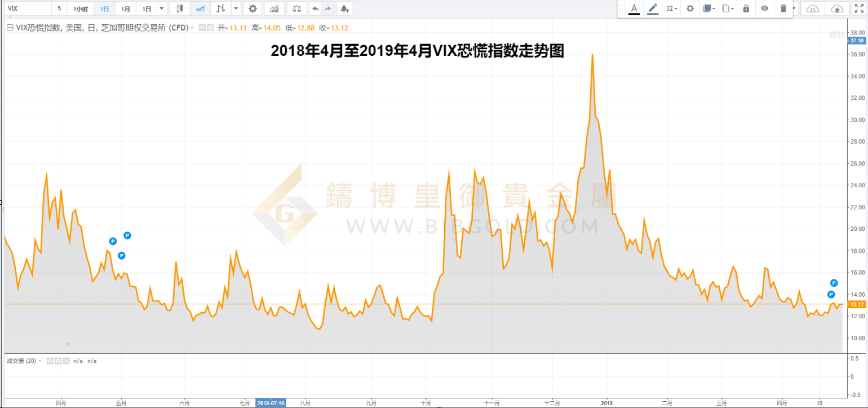Select the 5 minute interval

59,8
